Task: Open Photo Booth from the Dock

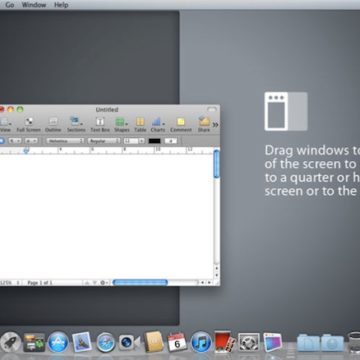Action: click(224, 342)
